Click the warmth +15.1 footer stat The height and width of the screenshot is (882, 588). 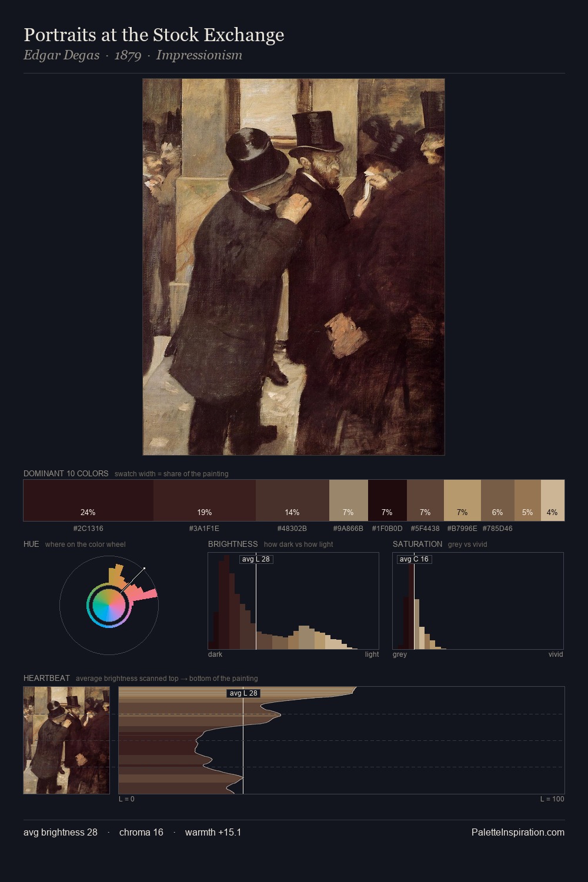(213, 832)
